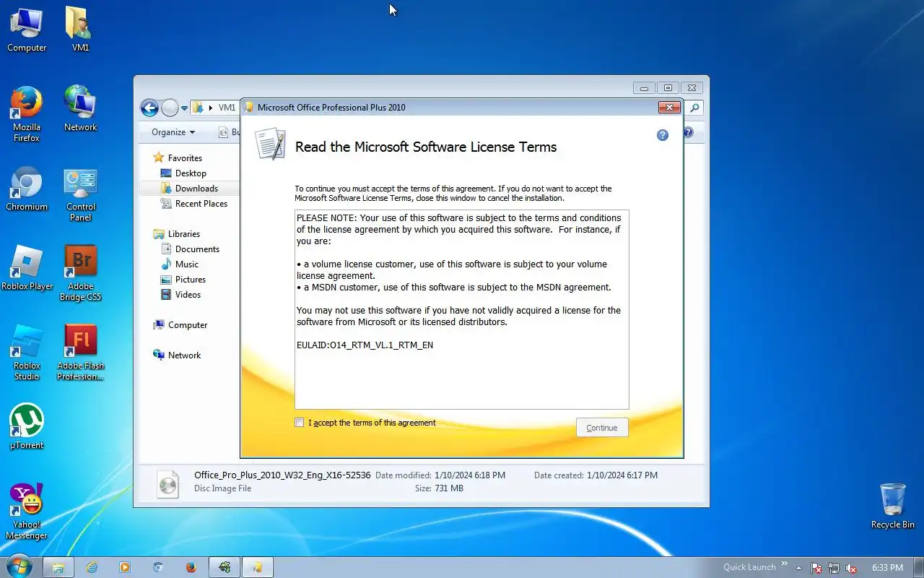The width and height of the screenshot is (924, 578).
Task: Click the EULAID:O14_RTM_VL.1_RTM_EN line
Action: point(365,345)
